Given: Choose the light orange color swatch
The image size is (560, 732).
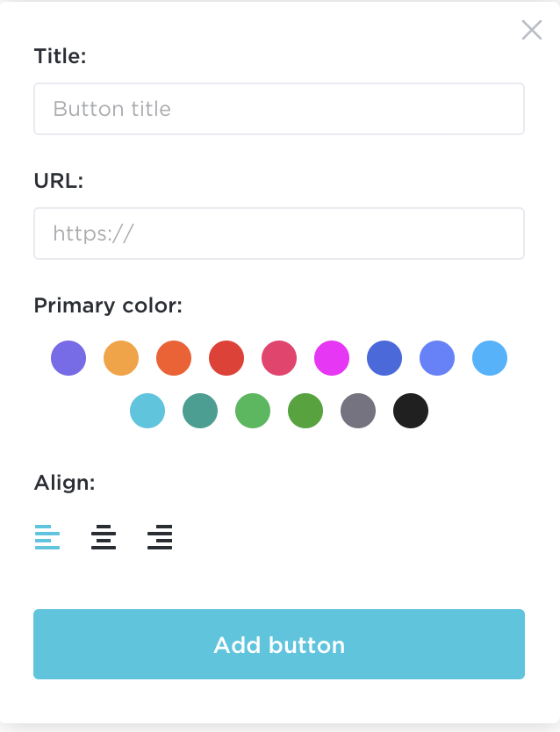Looking at the screenshot, I should pyautogui.click(x=121, y=358).
